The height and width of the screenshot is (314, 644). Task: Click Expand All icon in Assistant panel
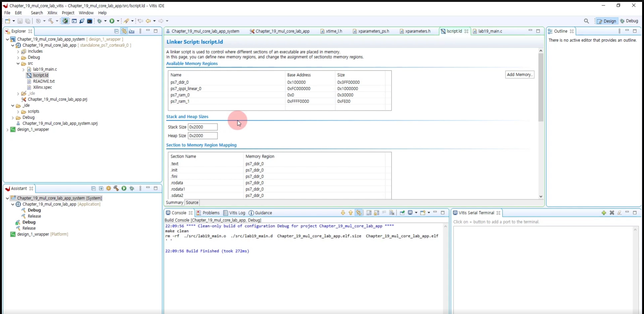point(101,188)
